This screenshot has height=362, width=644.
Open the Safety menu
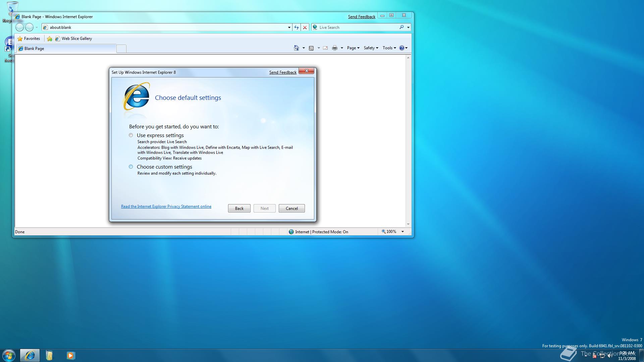[371, 48]
